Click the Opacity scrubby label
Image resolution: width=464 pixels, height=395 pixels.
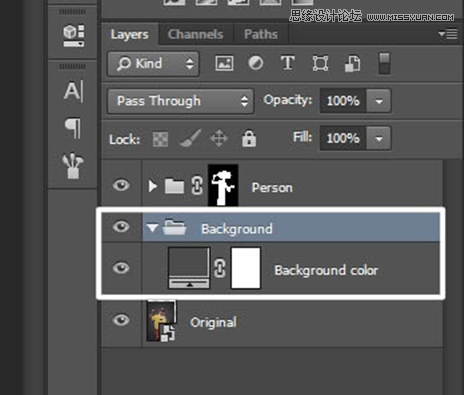[x=288, y=100]
